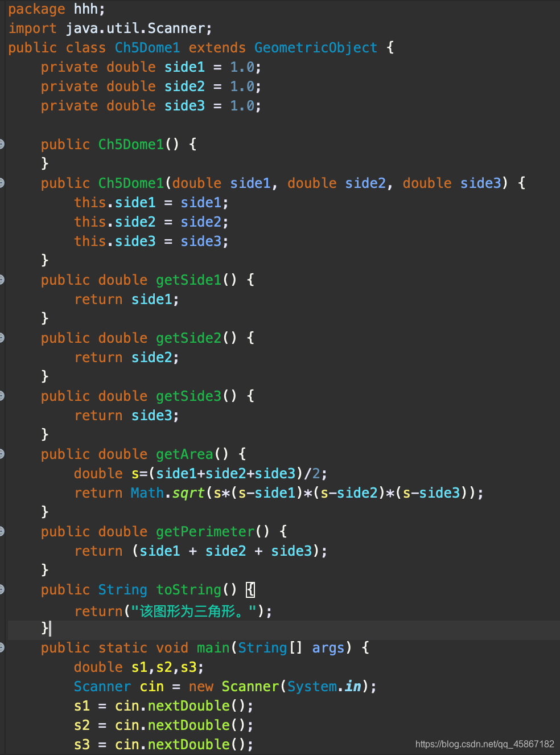560x755 pixels.
Task: Click 'this.side3' in the constructor body
Action: (114, 241)
